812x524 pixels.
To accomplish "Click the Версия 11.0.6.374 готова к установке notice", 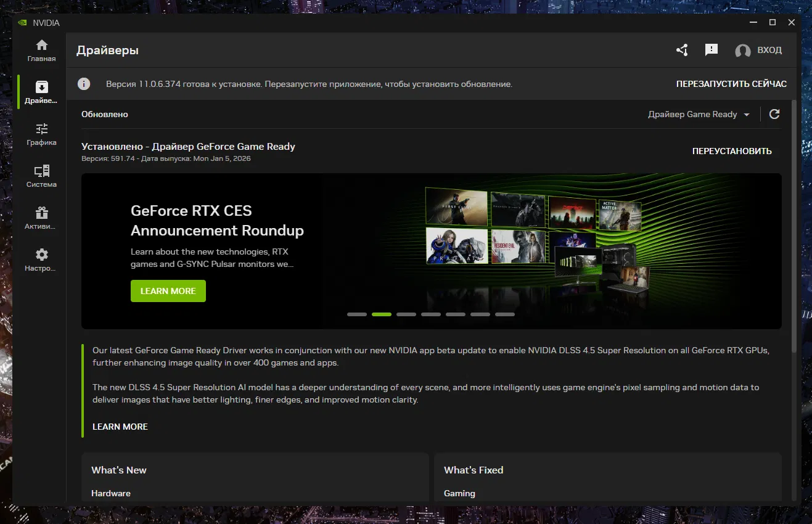I will pyautogui.click(x=309, y=84).
